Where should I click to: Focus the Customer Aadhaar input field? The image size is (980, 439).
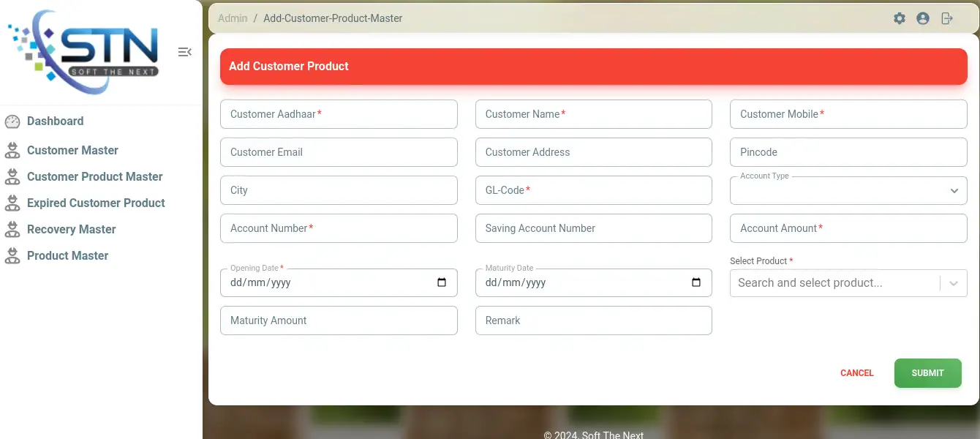pyautogui.click(x=339, y=114)
